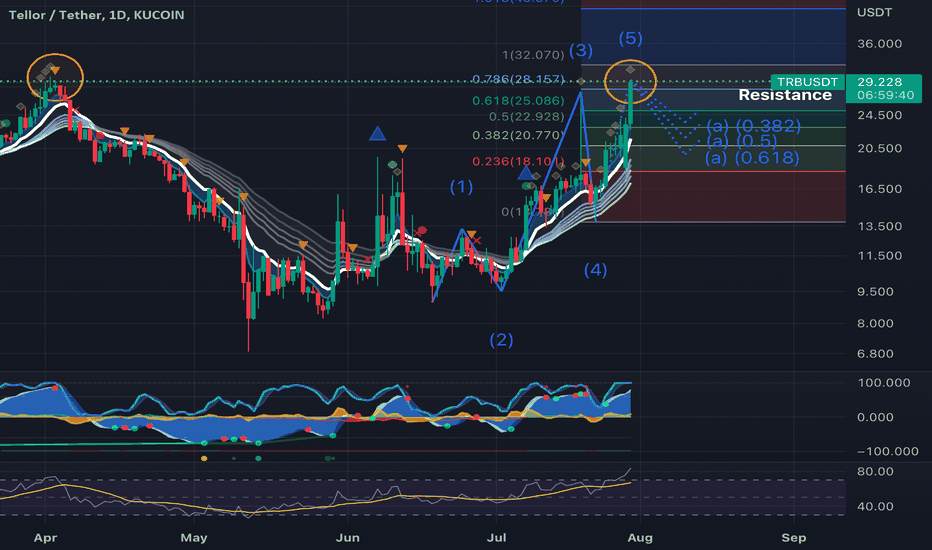
Task: Click the Elliott wave (5) label
Action: click(x=630, y=39)
